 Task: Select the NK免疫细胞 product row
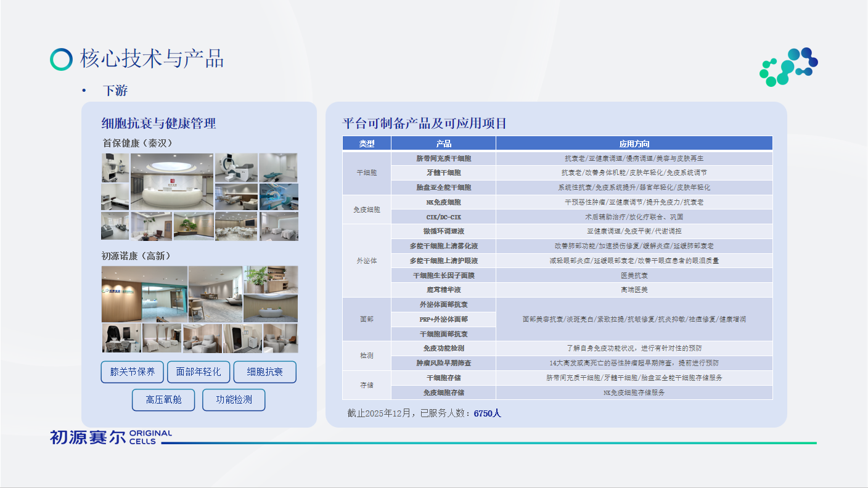click(443, 202)
